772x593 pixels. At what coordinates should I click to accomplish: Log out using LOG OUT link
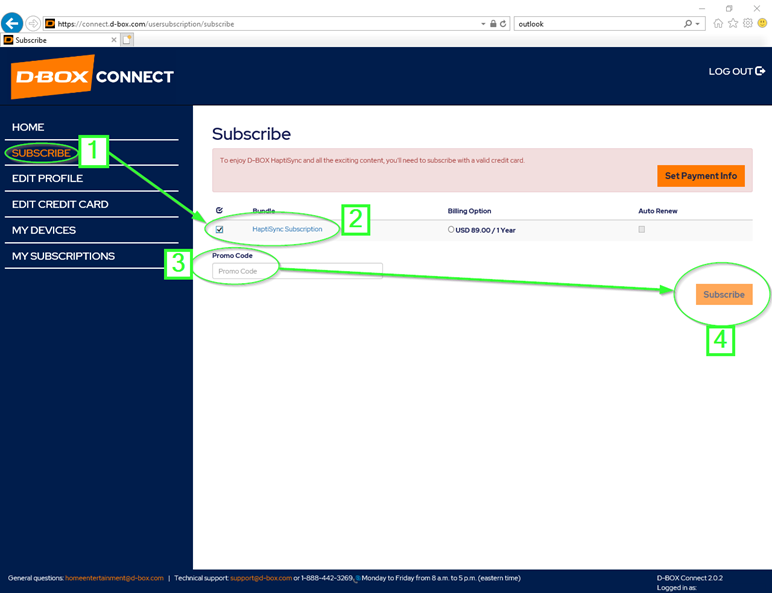pyautogui.click(x=737, y=71)
